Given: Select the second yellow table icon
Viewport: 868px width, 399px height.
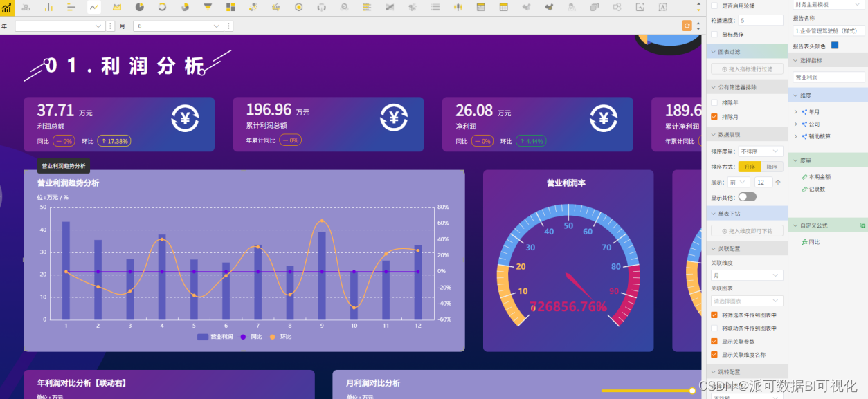Looking at the screenshot, I should point(503,7).
